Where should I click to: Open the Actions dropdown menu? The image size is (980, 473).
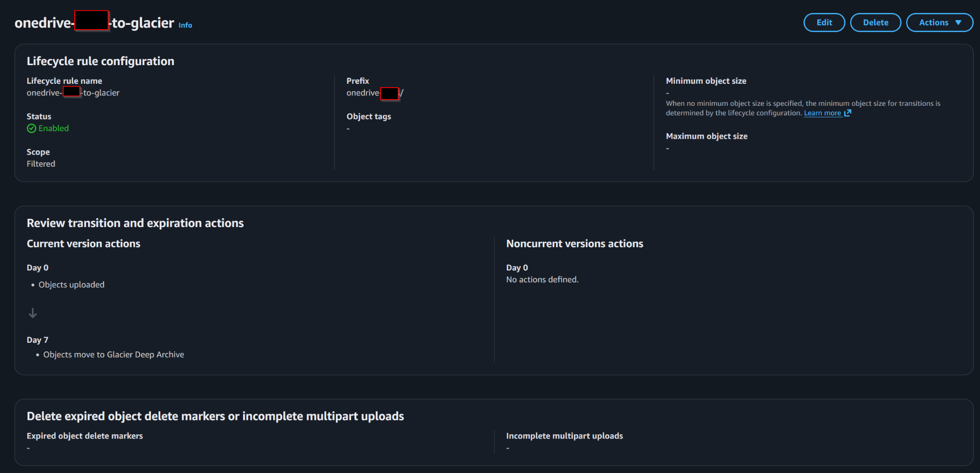939,23
